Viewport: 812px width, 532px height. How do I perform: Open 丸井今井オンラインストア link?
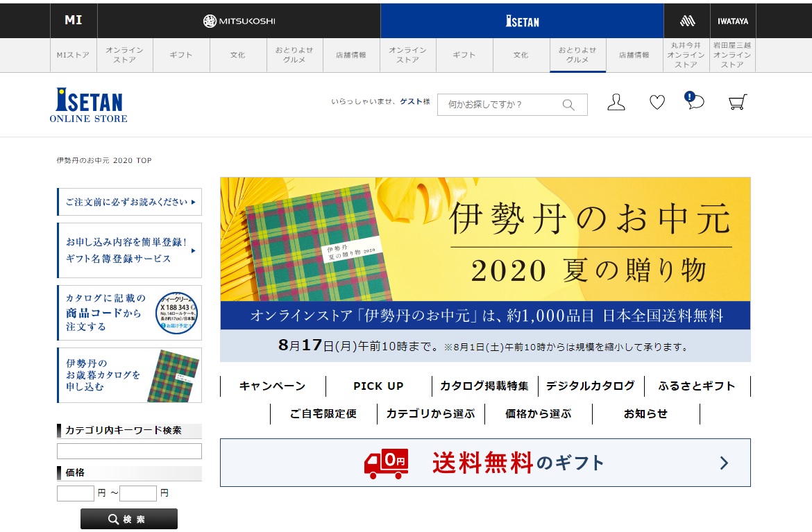(686, 55)
